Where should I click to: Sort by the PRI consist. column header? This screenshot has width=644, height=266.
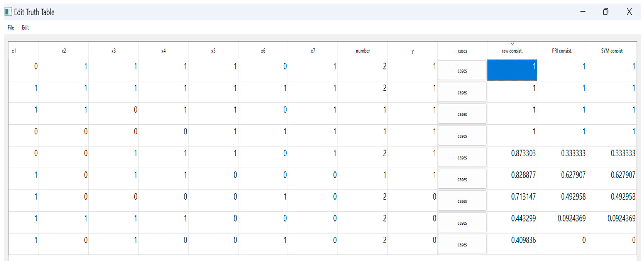point(562,51)
